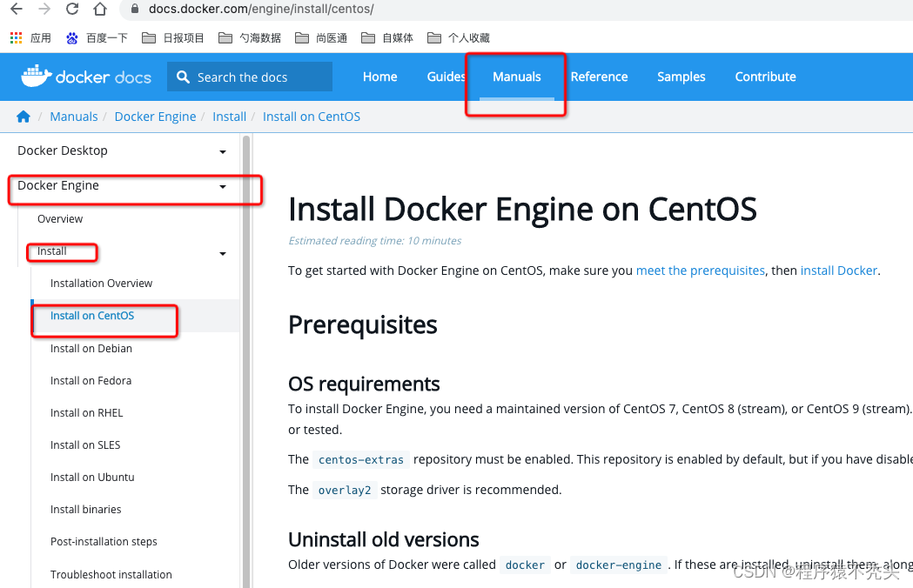Follow the install Docker link

838,271
